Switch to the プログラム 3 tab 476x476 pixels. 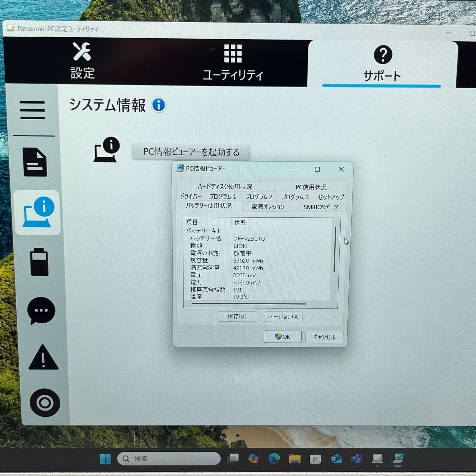pos(295,197)
